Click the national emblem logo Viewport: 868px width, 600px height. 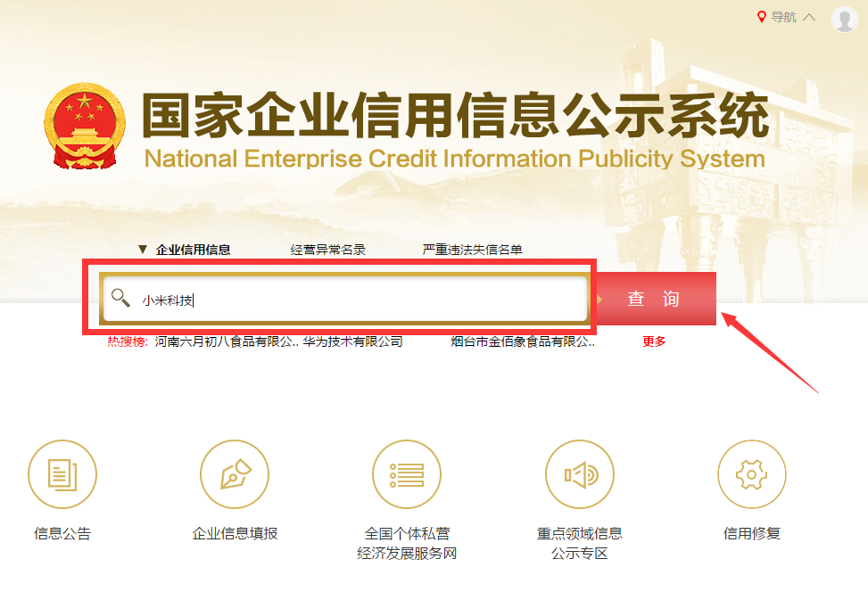pyautogui.click(x=85, y=126)
